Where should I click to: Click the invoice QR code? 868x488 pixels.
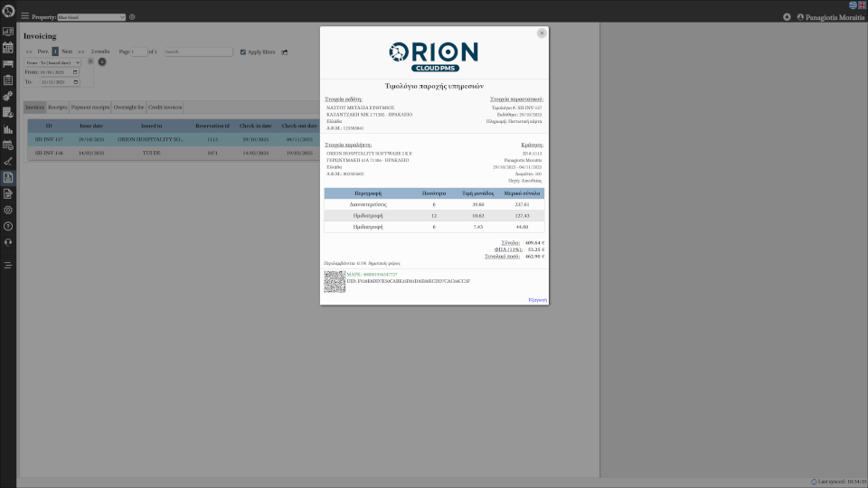click(335, 281)
